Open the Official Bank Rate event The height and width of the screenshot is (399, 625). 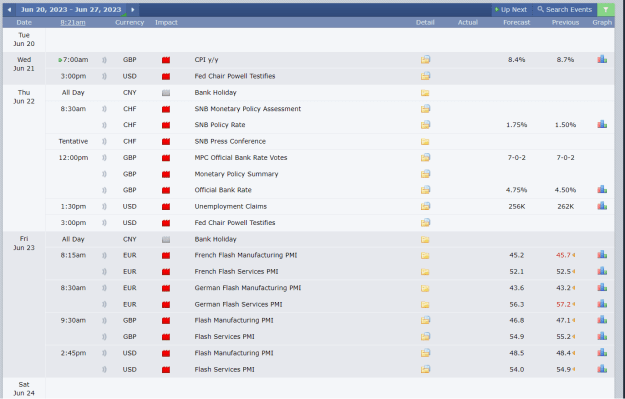(223, 190)
